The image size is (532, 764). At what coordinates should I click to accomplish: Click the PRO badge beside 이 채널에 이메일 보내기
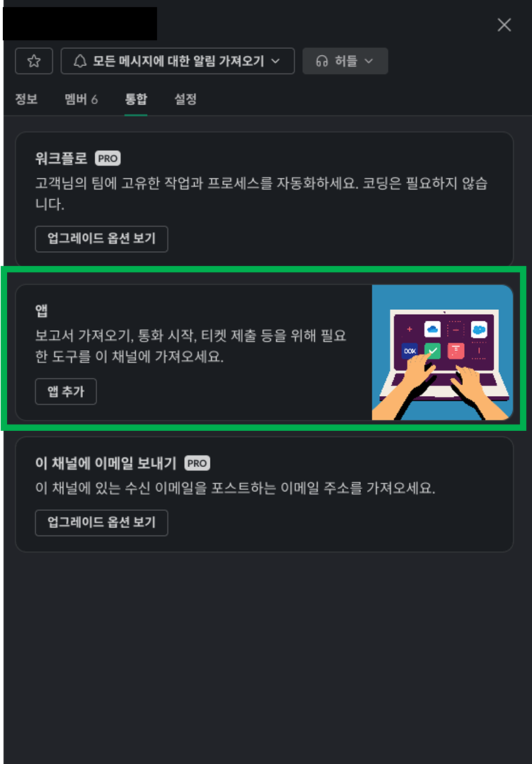(x=197, y=463)
